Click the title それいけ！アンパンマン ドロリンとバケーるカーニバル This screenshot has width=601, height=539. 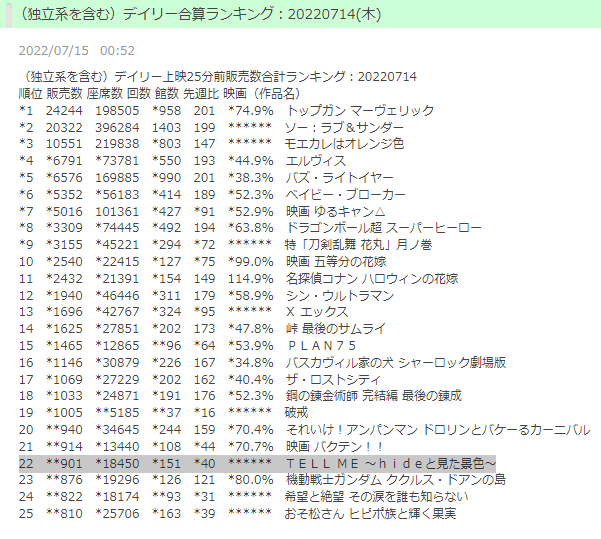pos(438,429)
